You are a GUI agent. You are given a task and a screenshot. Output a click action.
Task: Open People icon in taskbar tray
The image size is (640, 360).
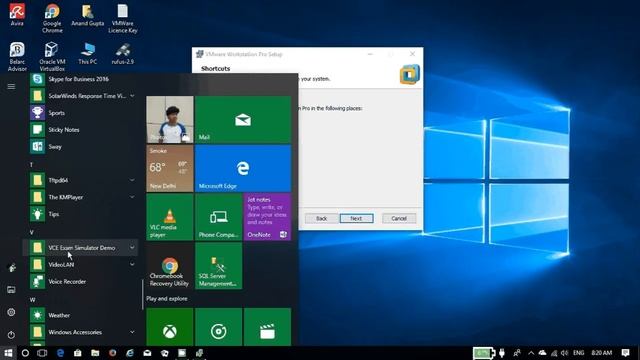(x=517, y=353)
